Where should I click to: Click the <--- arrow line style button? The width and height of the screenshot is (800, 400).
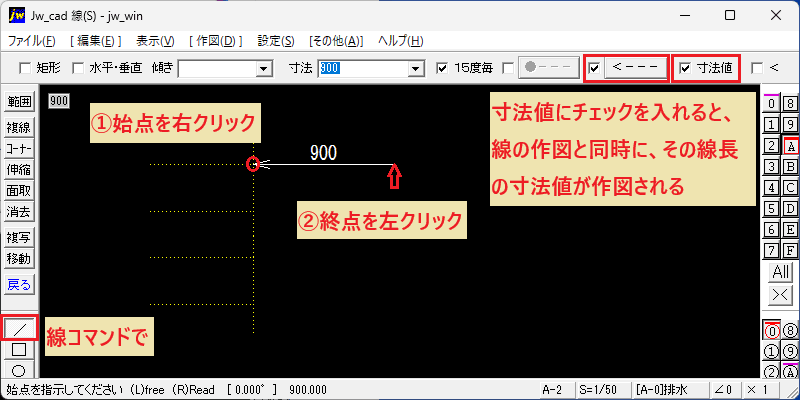[635, 67]
